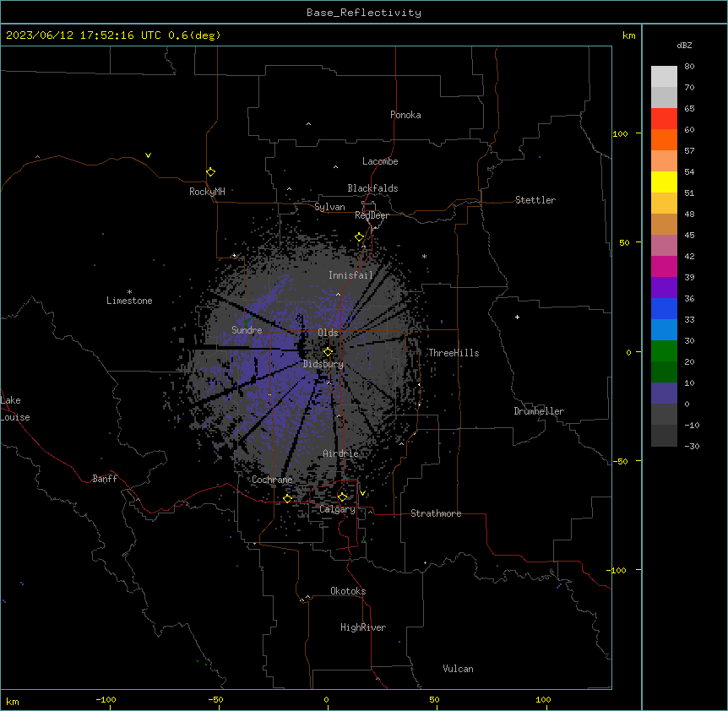Click the Innisfail city label

350,275
